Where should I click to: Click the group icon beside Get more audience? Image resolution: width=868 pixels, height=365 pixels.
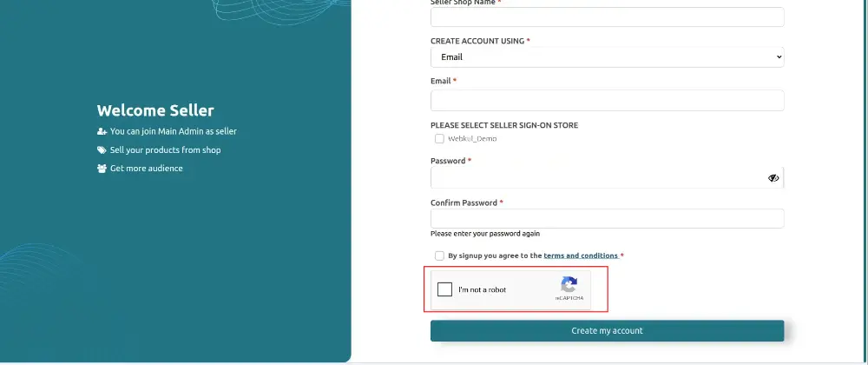pyautogui.click(x=102, y=169)
